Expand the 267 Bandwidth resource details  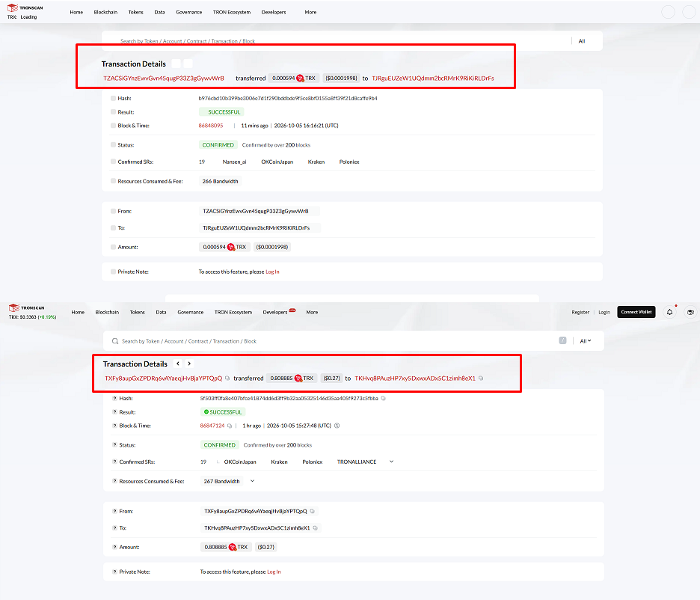252,481
